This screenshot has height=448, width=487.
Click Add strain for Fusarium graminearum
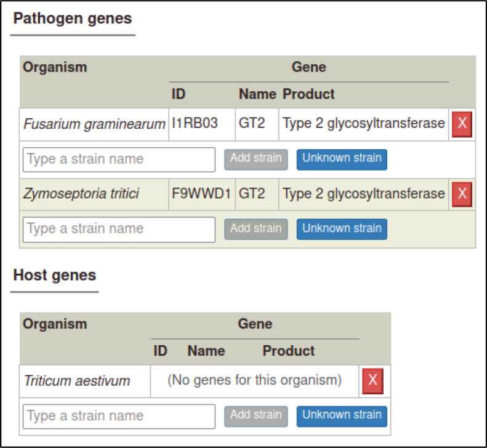[x=256, y=160]
